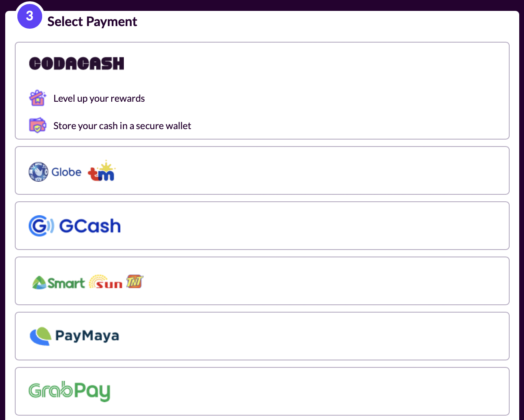Pick the PayMaya payment option card
The width and height of the screenshot is (524, 420).
click(262, 336)
